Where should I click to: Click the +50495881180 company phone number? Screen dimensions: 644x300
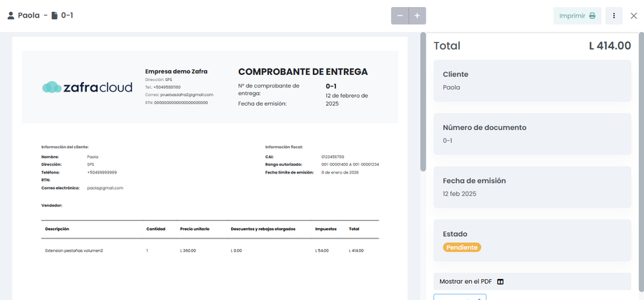[x=167, y=87]
